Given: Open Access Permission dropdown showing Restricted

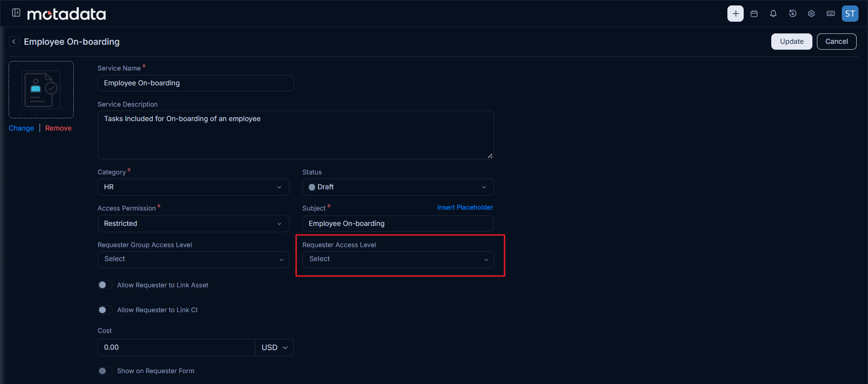Looking at the screenshot, I should (193, 224).
